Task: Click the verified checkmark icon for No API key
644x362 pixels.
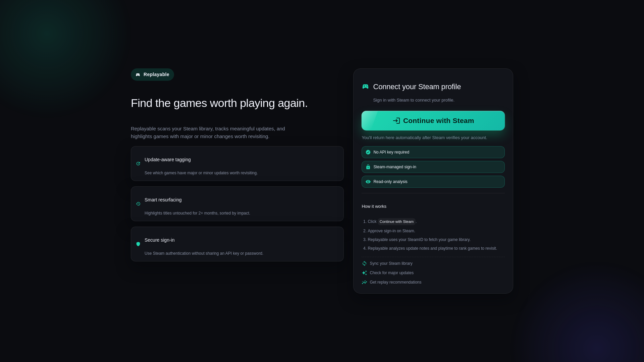Action: 368,152
